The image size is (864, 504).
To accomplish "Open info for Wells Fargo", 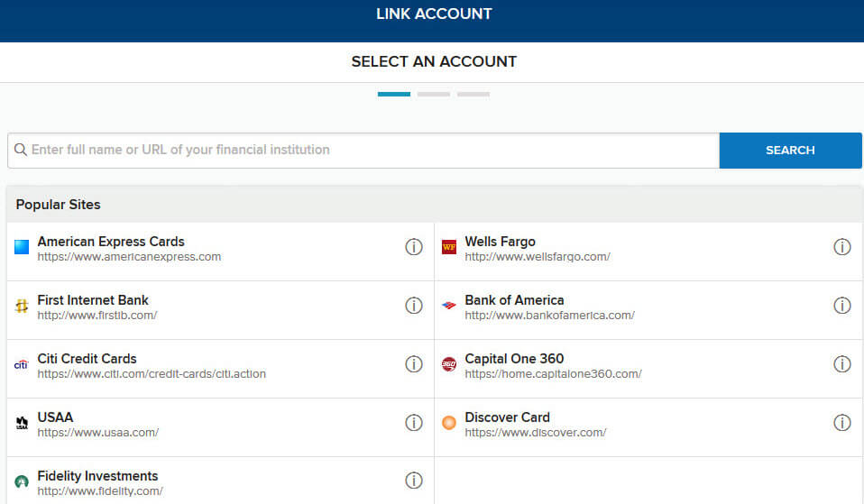I will [842, 247].
